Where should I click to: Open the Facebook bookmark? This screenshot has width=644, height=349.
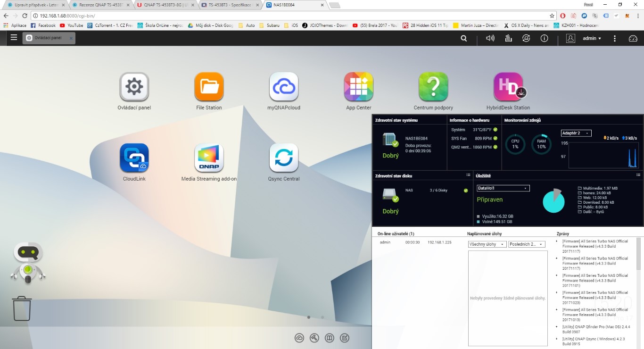coord(43,25)
